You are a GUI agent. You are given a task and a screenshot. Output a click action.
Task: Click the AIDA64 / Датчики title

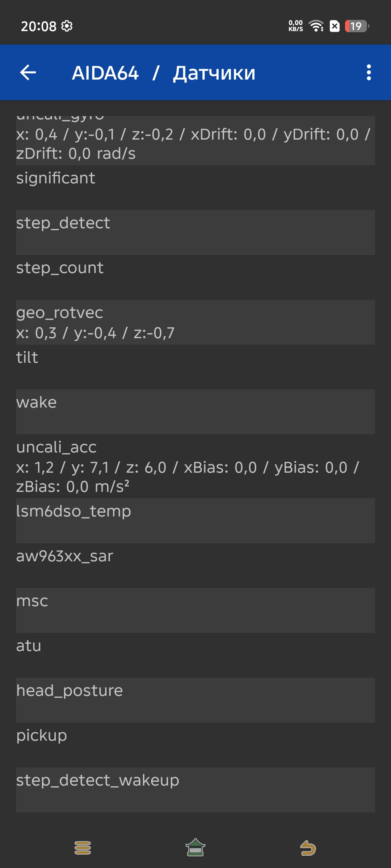[164, 73]
